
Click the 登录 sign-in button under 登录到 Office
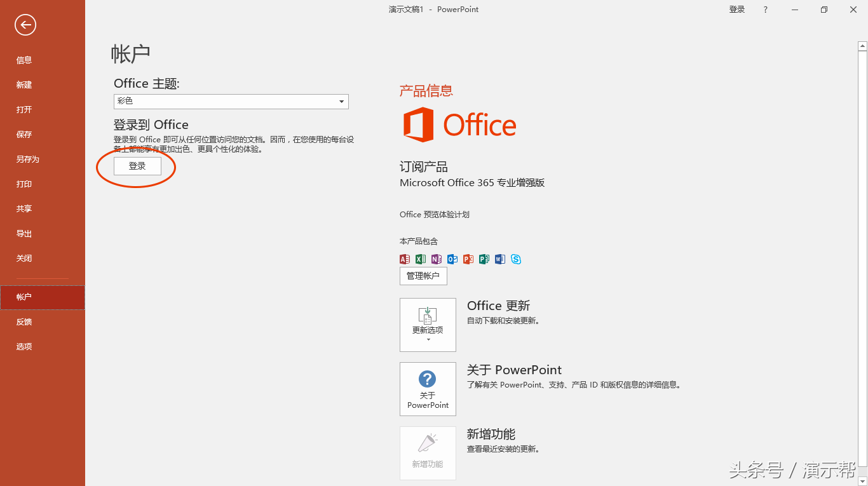pos(137,166)
